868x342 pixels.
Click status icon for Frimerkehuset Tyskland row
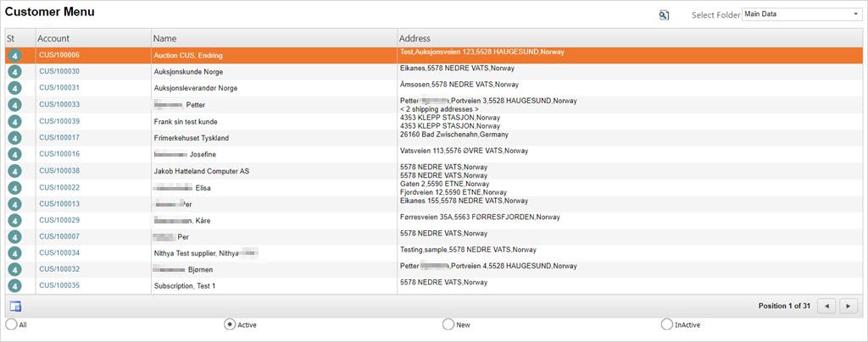pyautogui.click(x=14, y=138)
